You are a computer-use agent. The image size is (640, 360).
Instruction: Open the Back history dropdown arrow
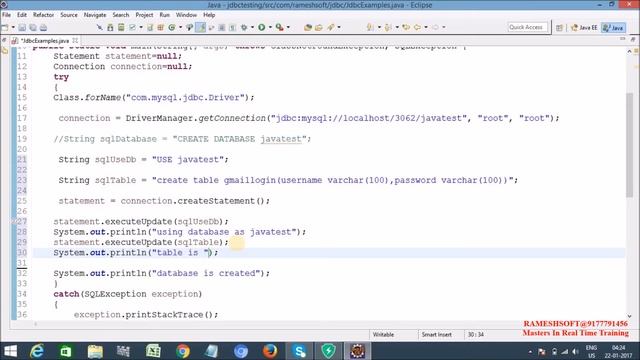click(426, 27)
